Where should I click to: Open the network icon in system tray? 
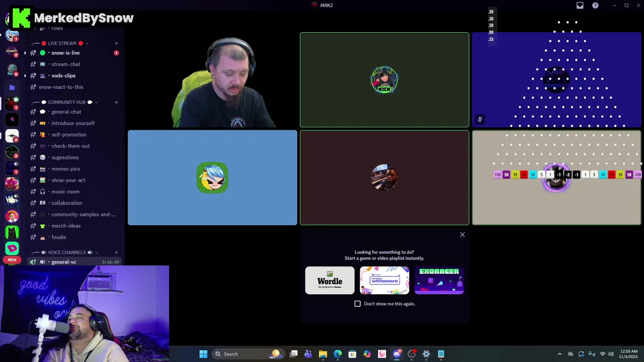pos(602,354)
